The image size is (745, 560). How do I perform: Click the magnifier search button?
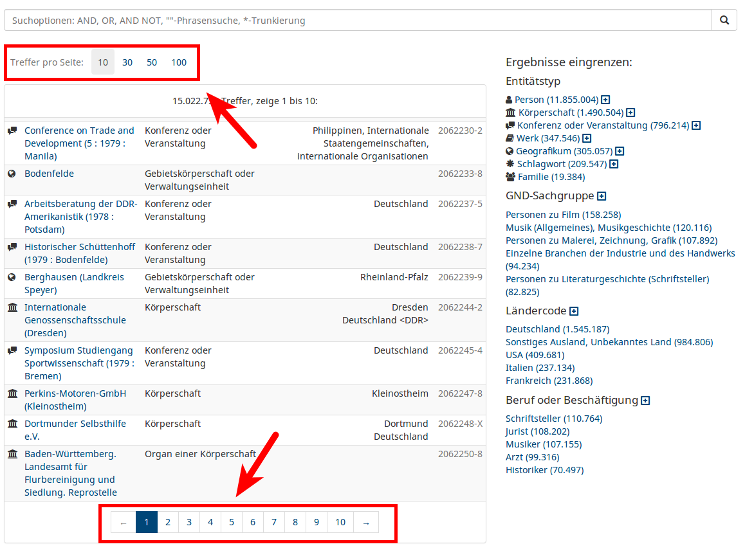(x=724, y=20)
